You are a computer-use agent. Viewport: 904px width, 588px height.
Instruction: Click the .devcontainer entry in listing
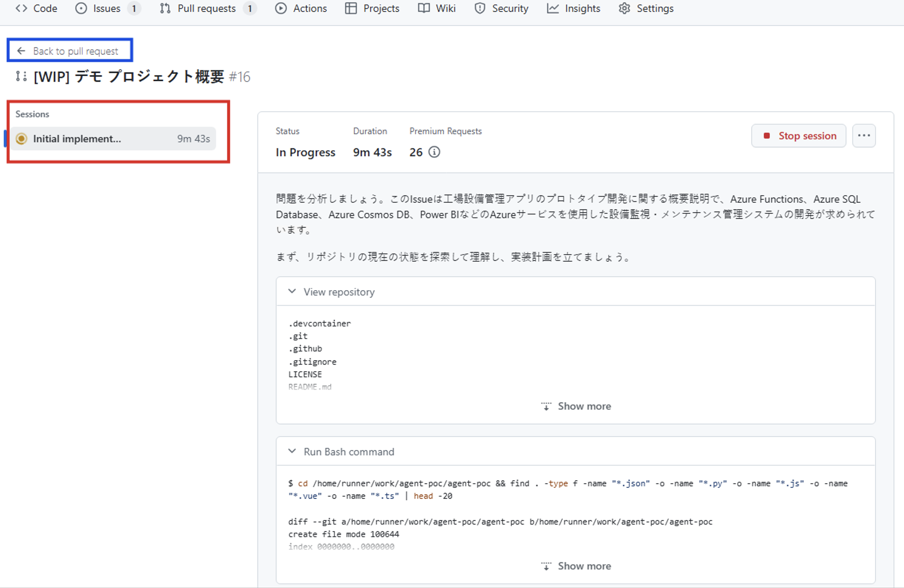[319, 323]
